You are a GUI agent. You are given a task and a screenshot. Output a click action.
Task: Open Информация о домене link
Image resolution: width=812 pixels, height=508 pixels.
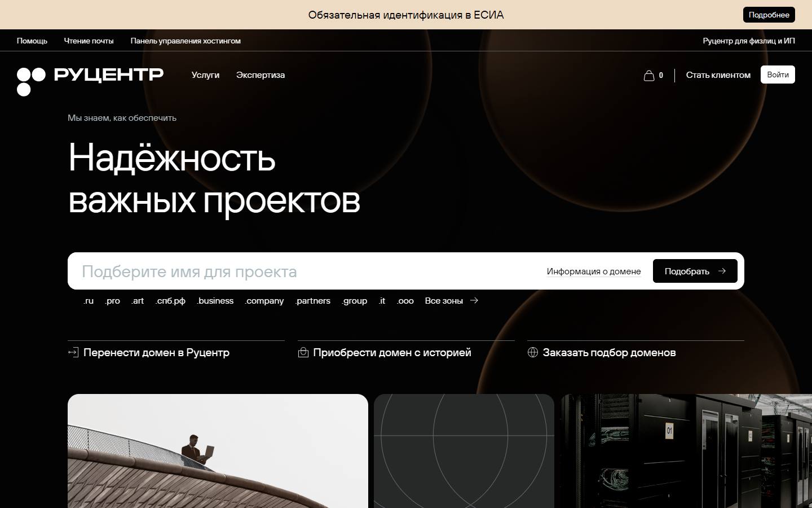[594, 271]
